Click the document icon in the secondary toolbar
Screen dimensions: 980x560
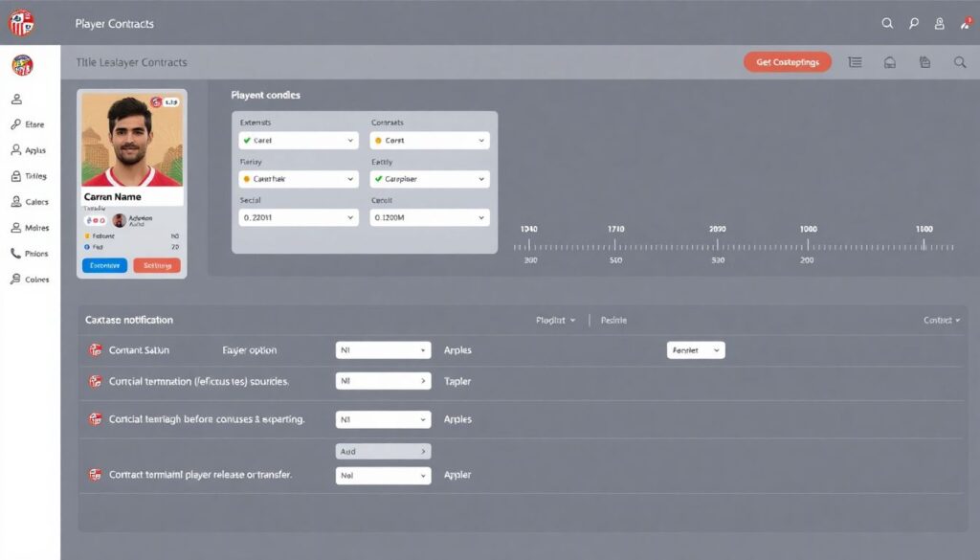click(x=924, y=62)
